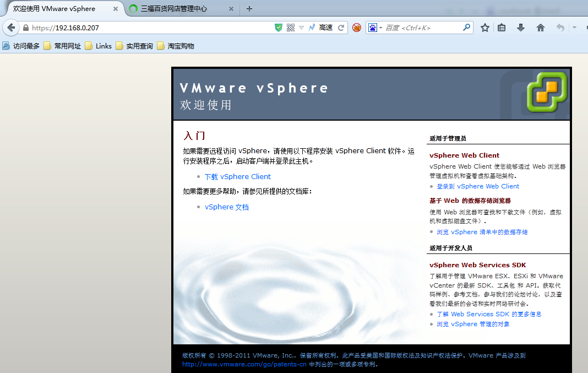Screen dimensions: 588x373
Task: Open the bookmarks list icon
Action: click(x=502, y=28)
